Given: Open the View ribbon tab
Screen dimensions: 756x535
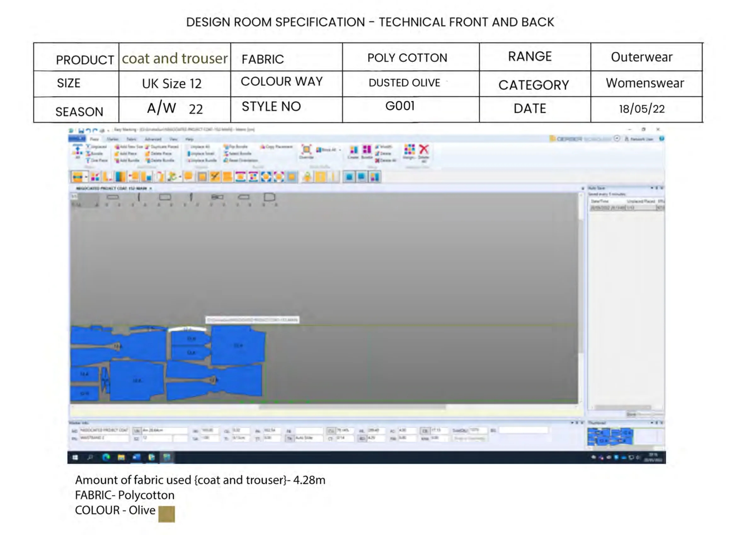Looking at the screenshot, I should point(174,139).
